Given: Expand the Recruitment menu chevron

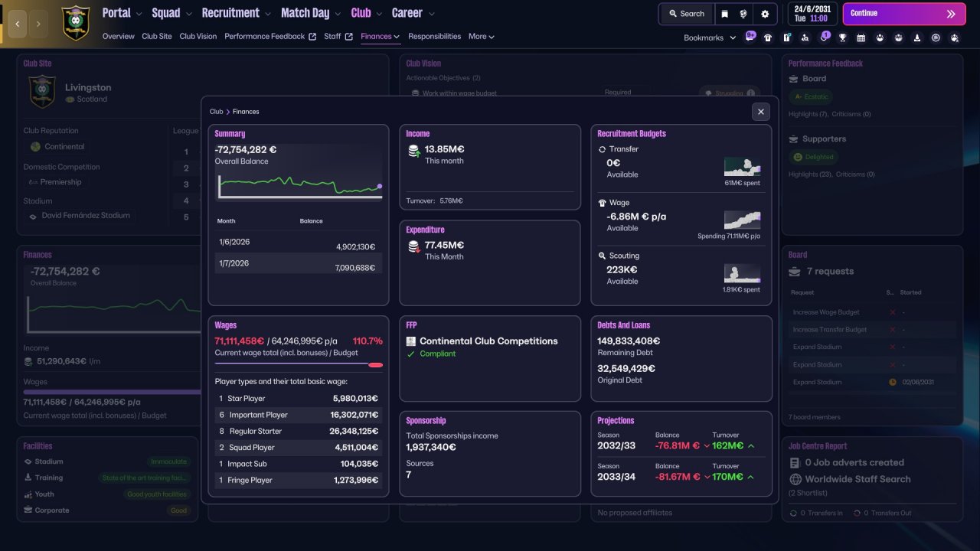Looking at the screenshot, I should [266, 14].
